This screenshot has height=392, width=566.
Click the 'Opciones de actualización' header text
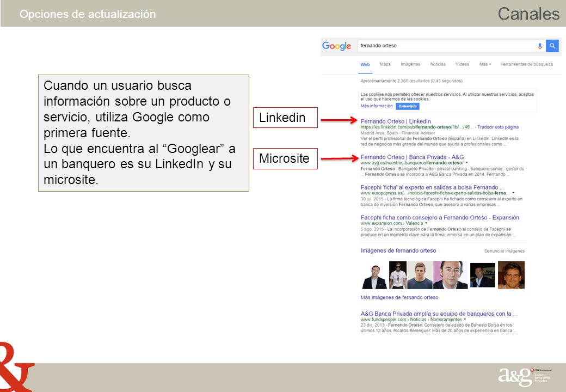88,14
